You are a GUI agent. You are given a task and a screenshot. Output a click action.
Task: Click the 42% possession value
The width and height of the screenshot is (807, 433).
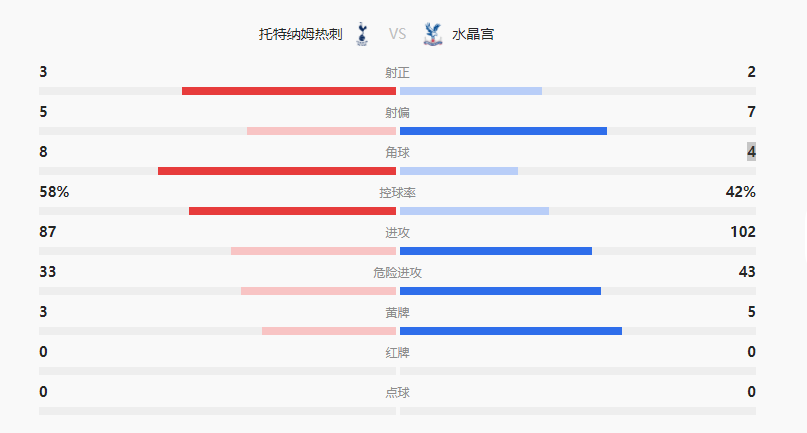[x=740, y=192]
